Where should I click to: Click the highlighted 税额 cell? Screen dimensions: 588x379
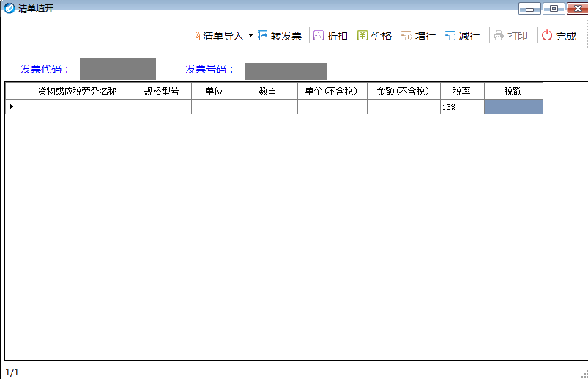tap(514, 107)
